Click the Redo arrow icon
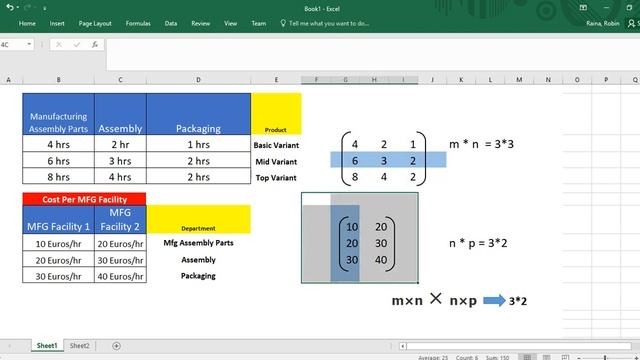640x360 pixels. click(x=27, y=7)
